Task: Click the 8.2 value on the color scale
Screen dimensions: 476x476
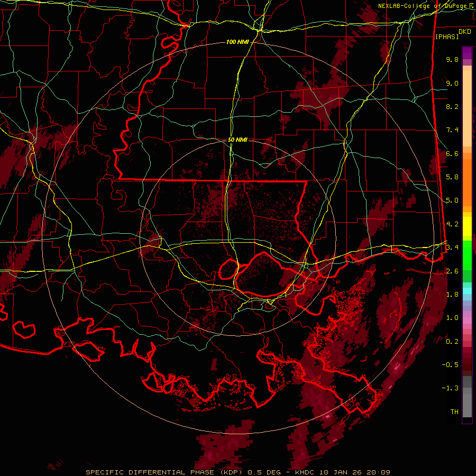Action: click(x=452, y=106)
